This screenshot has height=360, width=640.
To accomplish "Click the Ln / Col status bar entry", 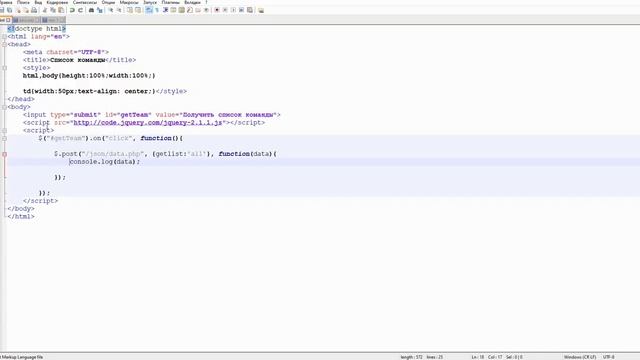I will pyautogui.click(x=497, y=357).
